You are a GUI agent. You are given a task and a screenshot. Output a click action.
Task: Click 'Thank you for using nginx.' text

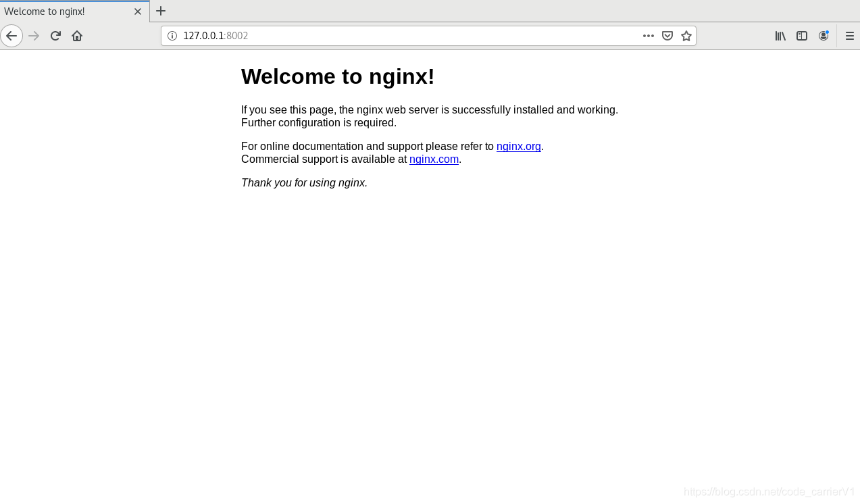[x=305, y=182]
